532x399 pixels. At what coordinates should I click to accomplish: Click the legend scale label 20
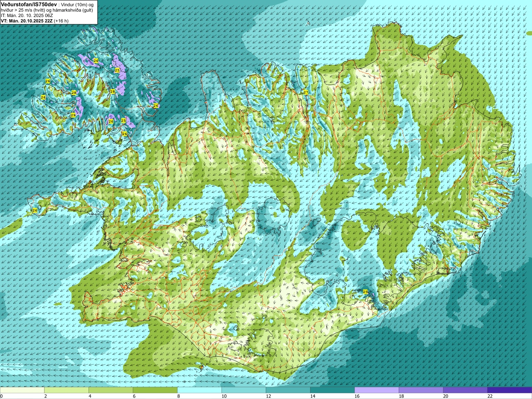[446, 396]
